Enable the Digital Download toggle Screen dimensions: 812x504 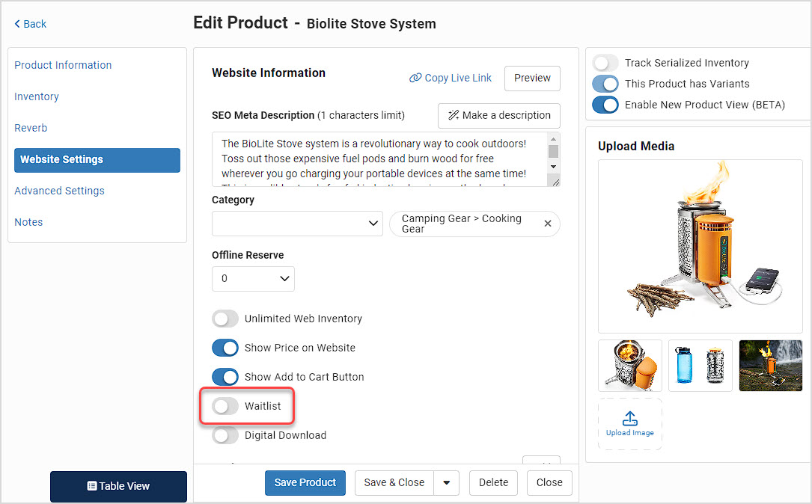[225, 435]
